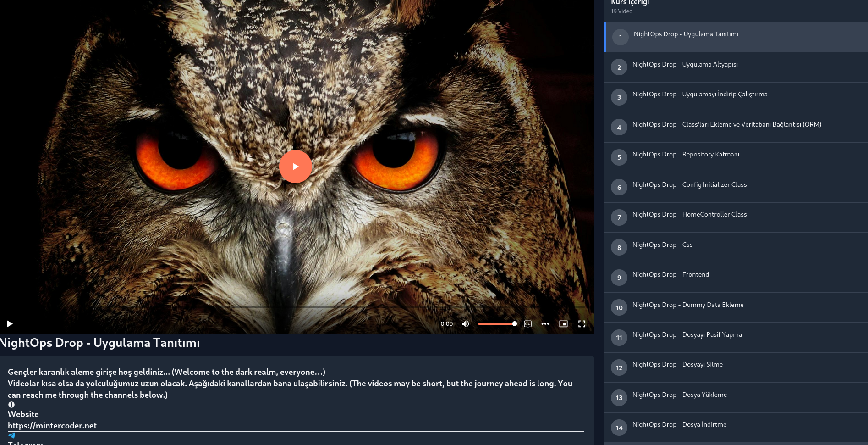This screenshot has height=445, width=868.
Task: Open lesson 4 Class'ları Ekleme ve Veritabanı Bağlantısı
Action: pos(736,128)
